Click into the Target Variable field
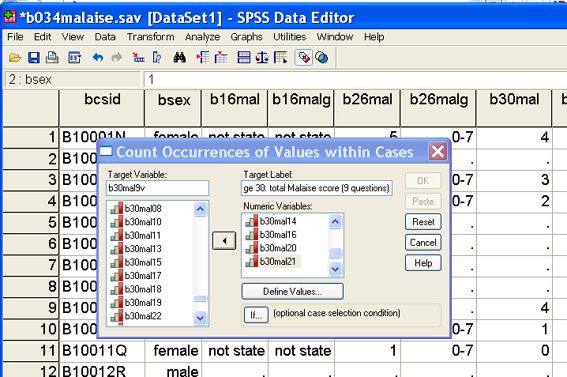Viewport: 567px width, 377px height. click(x=157, y=188)
